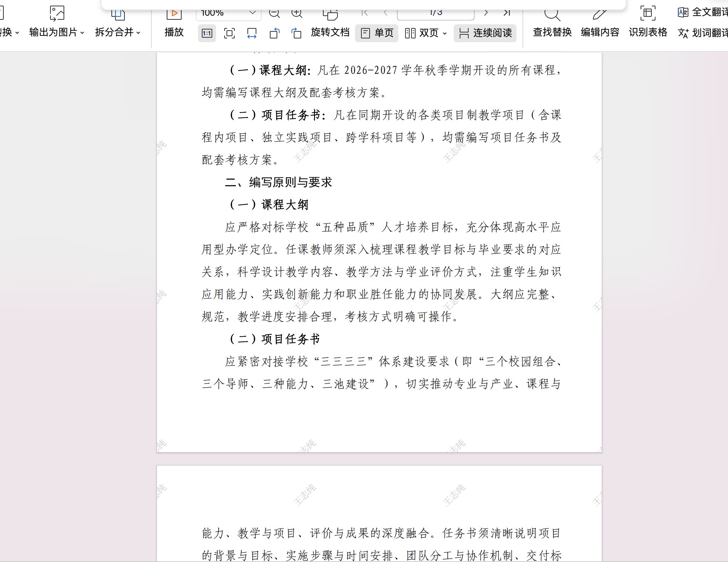728x562 pixels.
Task: Click the zoom out magnifier icon
Action: coord(274,13)
